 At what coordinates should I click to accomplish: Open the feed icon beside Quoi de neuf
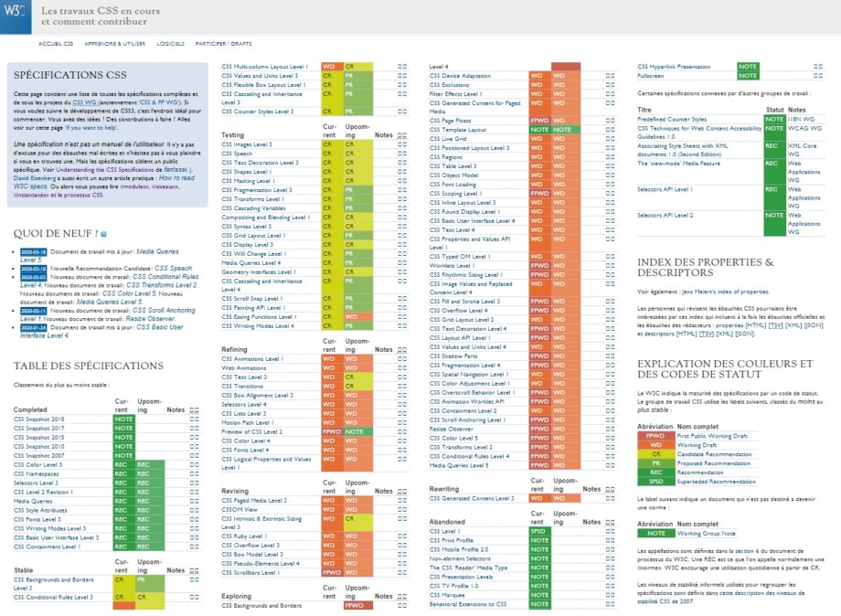click(103, 234)
